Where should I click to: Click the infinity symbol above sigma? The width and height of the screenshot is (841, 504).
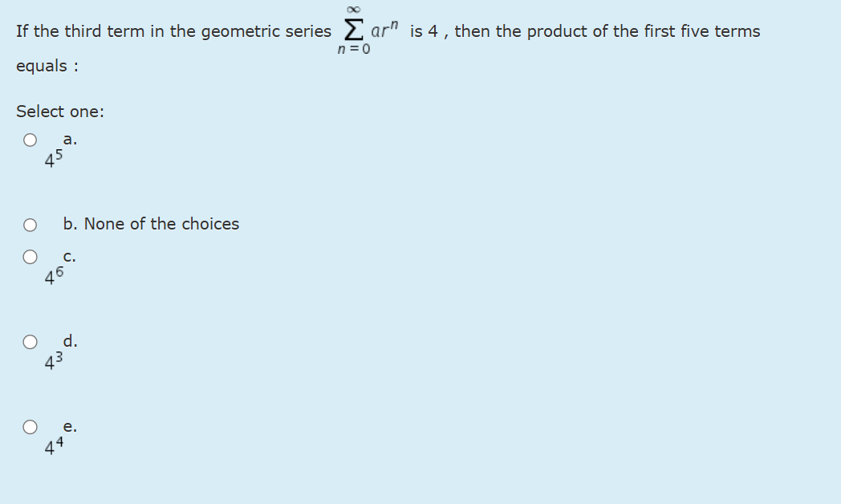pyautogui.click(x=355, y=8)
